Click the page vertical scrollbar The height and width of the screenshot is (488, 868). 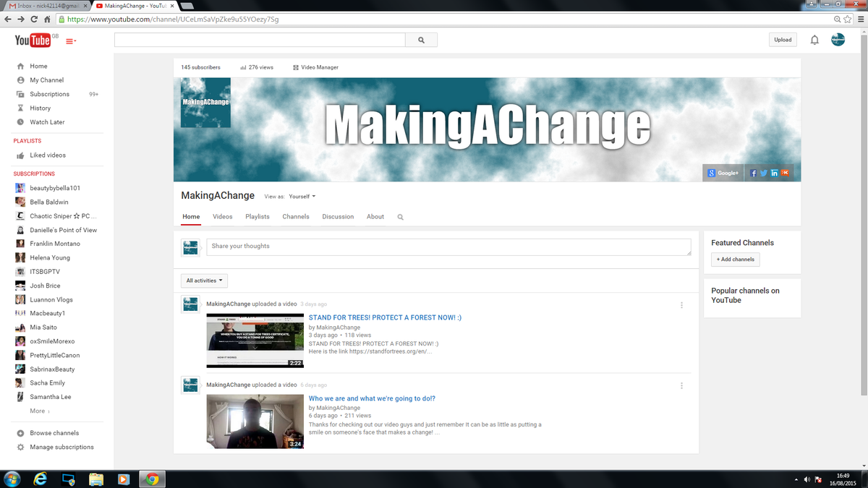pos(864,214)
